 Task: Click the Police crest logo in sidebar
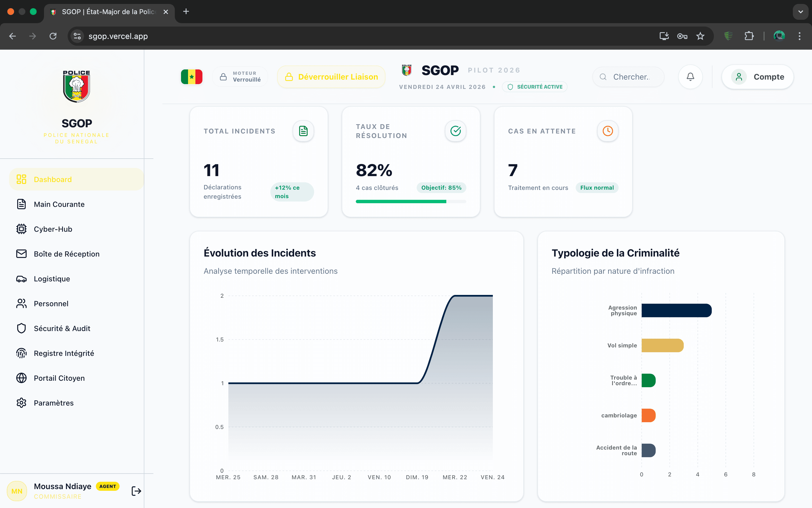[x=76, y=86]
